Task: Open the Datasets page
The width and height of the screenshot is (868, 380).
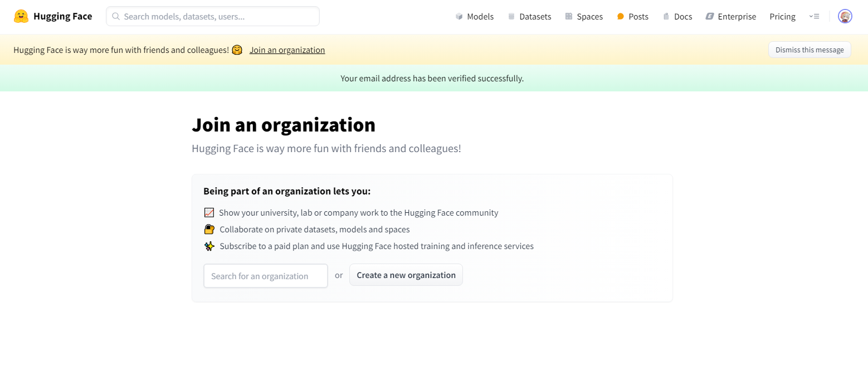Action: click(530, 17)
